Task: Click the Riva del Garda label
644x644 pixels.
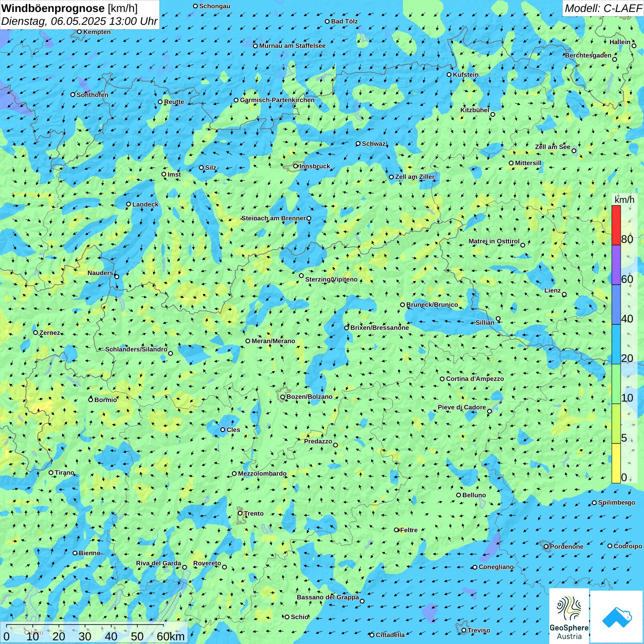Action: (159, 563)
